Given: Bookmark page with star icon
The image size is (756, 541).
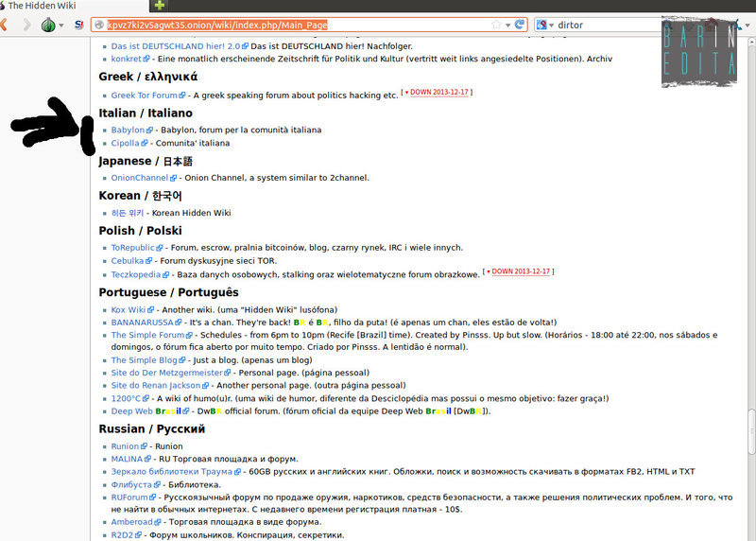Looking at the screenshot, I should [x=495, y=25].
